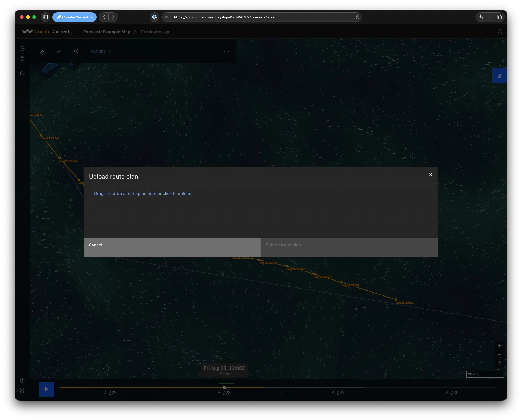Click the browser share icon

pos(480,17)
